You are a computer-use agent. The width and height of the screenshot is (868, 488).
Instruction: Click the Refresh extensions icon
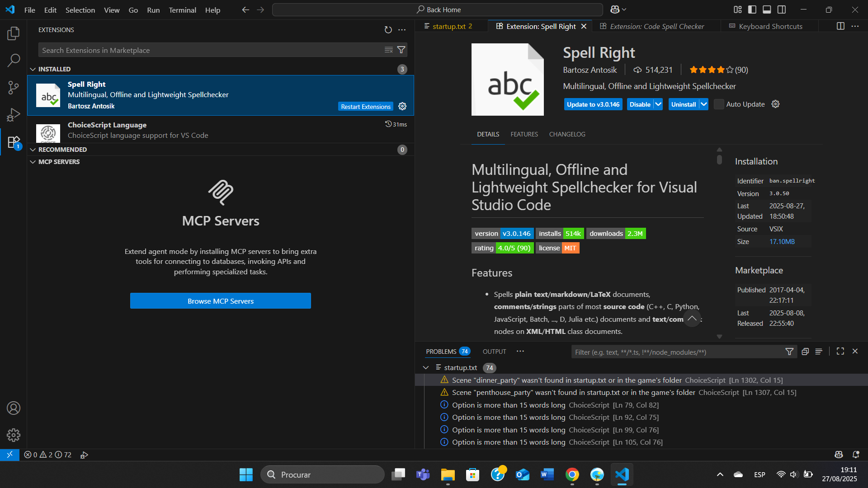tap(388, 30)
